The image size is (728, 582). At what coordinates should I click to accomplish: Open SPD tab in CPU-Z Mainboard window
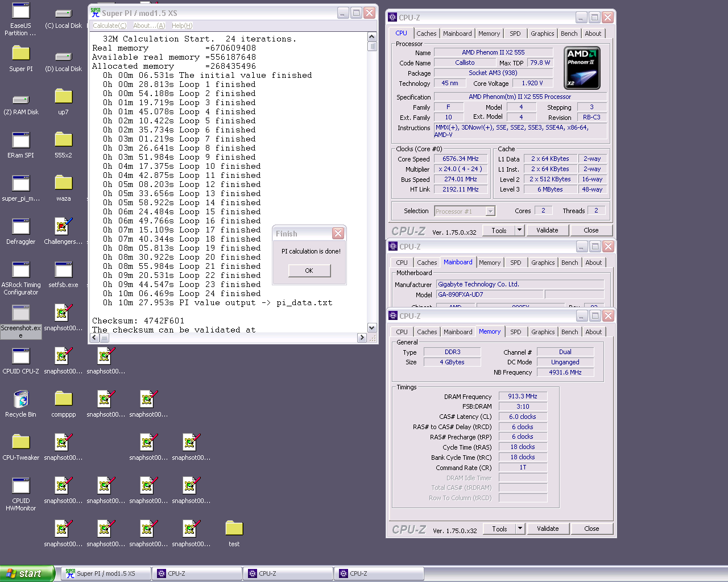pyautogui.click(x=516, y=263)
